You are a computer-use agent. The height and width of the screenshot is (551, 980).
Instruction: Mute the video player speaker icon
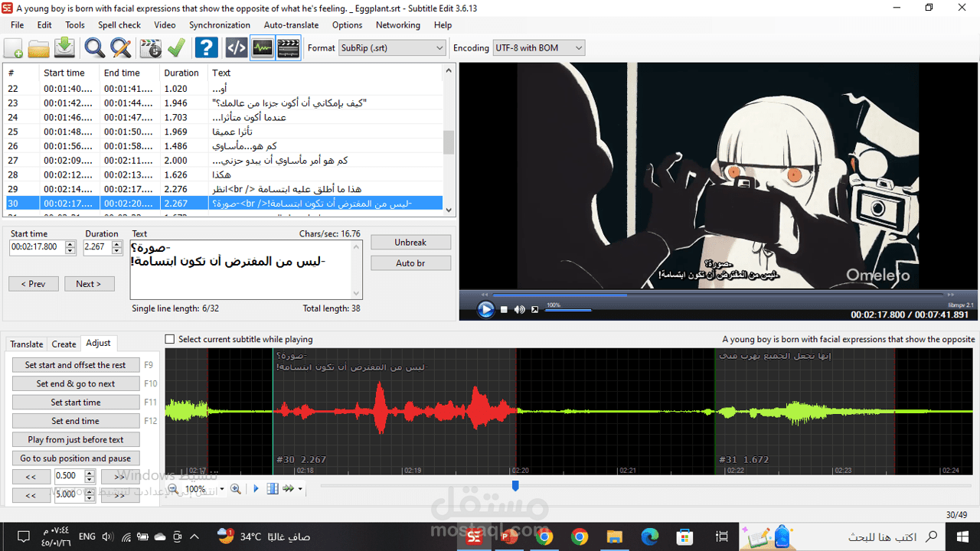coord(520,309)
